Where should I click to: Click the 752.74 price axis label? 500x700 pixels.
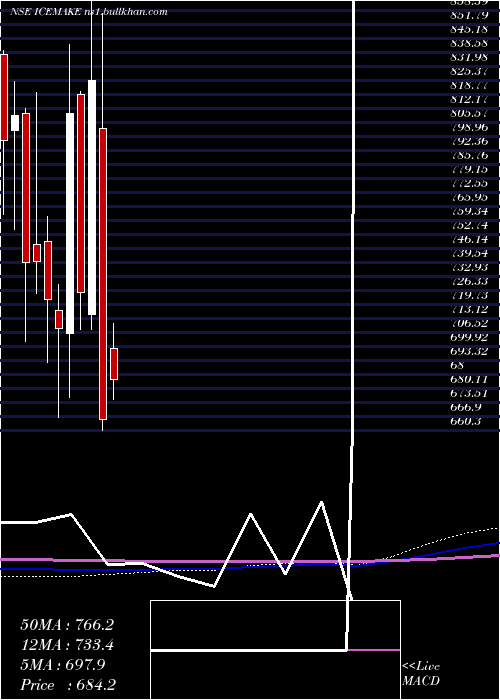point(469,225)
